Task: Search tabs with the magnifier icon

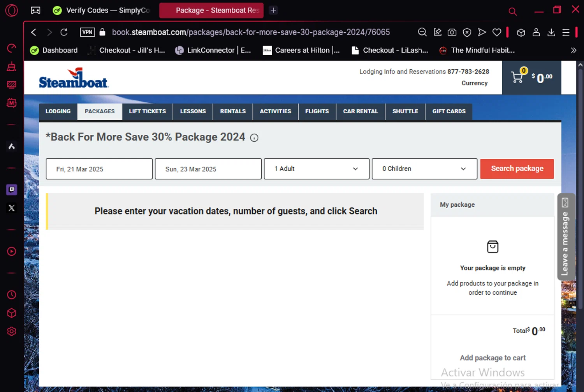Action: pos(513,11)
